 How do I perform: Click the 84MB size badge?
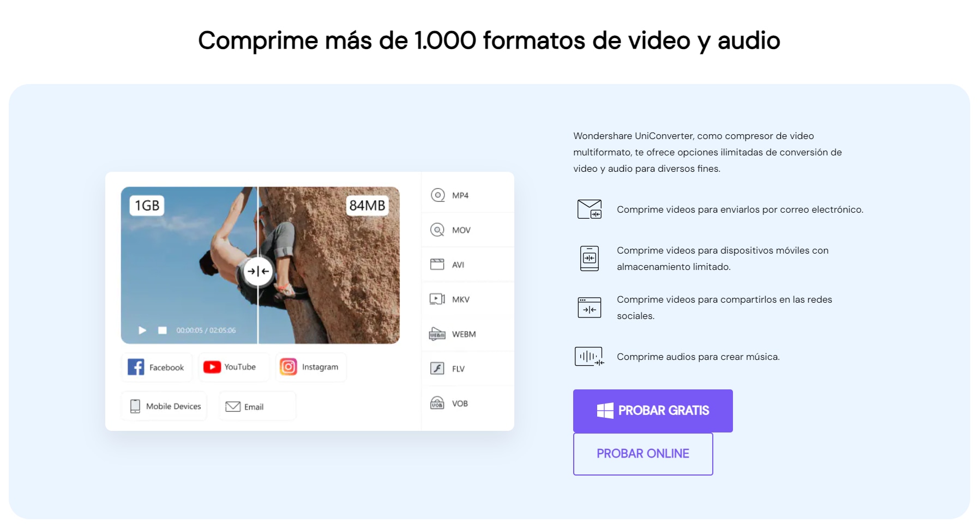tap(368, 206)
